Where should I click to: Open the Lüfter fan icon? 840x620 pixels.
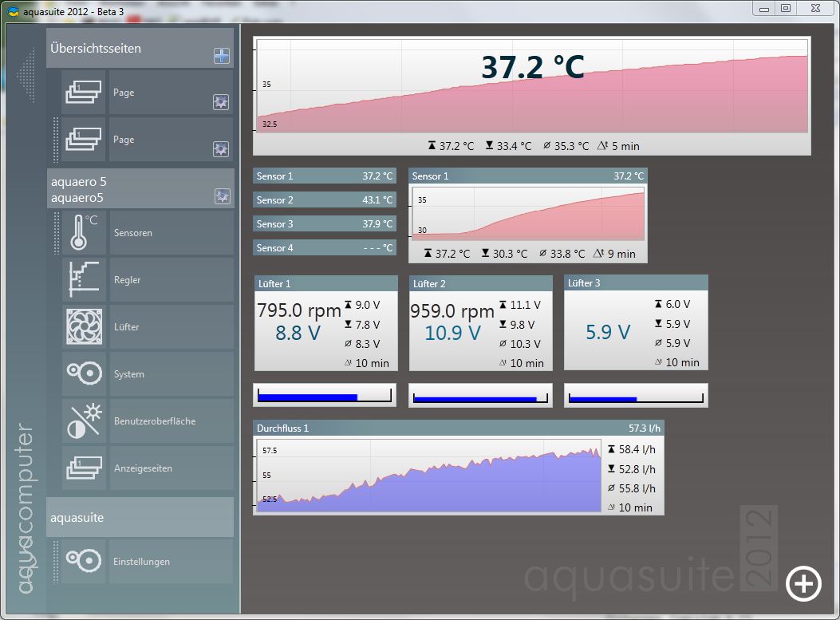pos(84,327)
